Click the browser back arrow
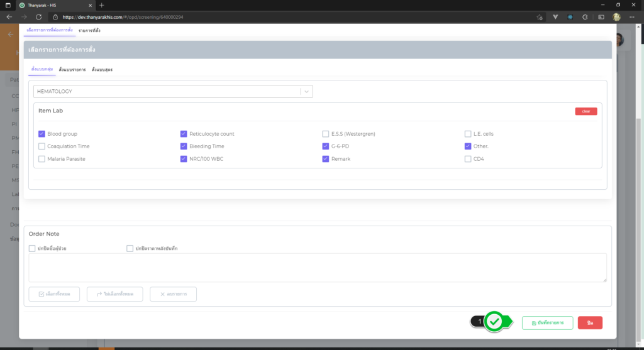The width and height of the screenshot is (644, 350). (x=9, y=17)
